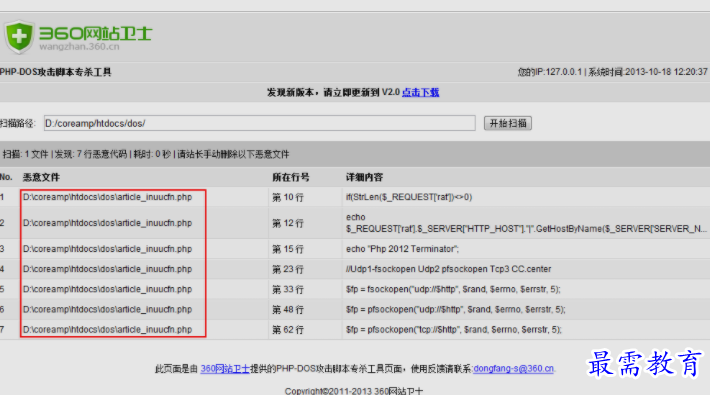Select the file path in row 2
The height and width of the screenshot is (395, 710).
click(x=108, y=223)
